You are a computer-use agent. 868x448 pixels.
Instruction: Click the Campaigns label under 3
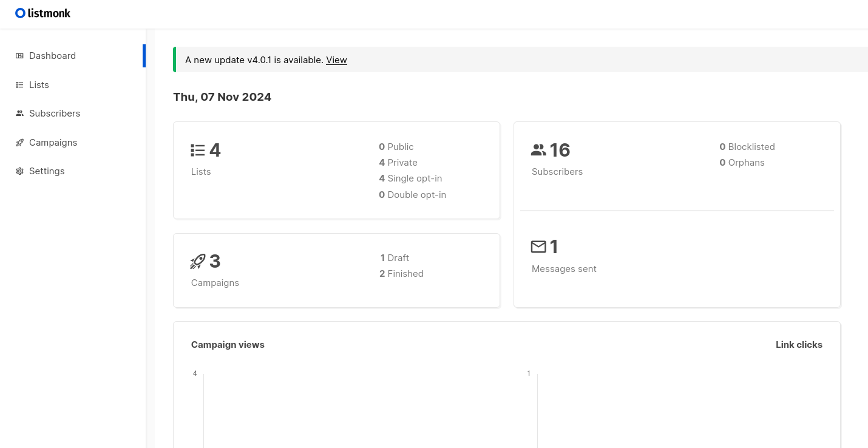(x=215, y=283)
